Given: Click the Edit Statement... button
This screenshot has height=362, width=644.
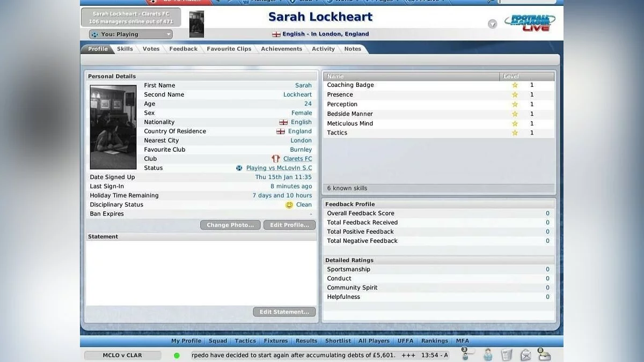Looking at the screenshot, I should pyautogui.click(x=284, y=312).
